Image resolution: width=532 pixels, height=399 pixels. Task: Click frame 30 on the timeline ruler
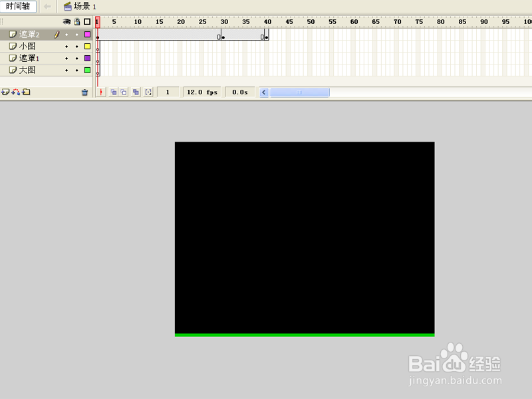[224, 22]
